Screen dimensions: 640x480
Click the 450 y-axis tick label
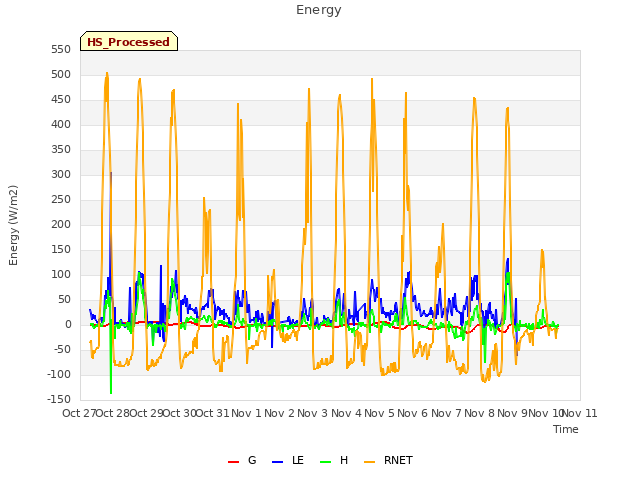coord(61,100)
